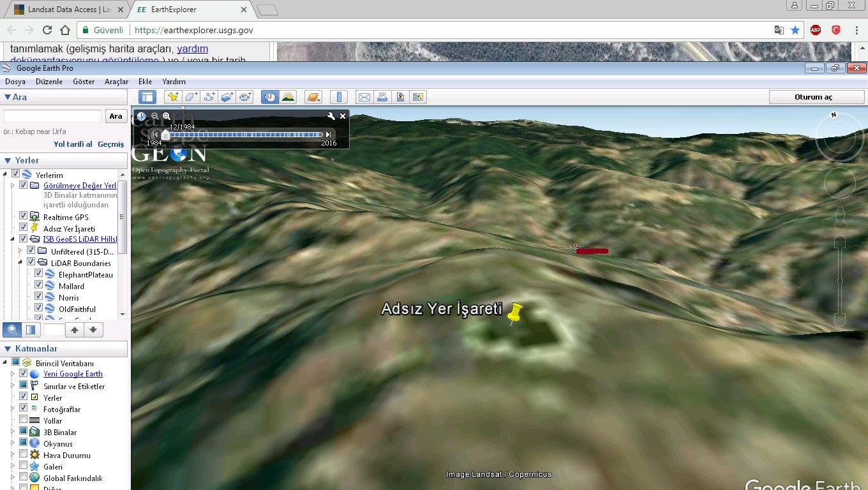Click the Add Placemark pushpin icon
Screen dimensions: 868x490
pos(172,97)
